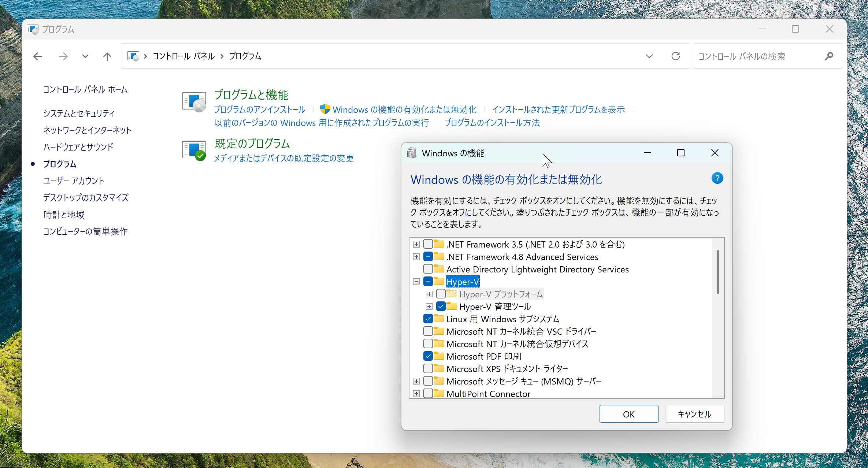The width and height of the screenshot is (868, 468).
Task: Open コントロール パネル ホーム in the sidebar
Action: coord(85,89)
